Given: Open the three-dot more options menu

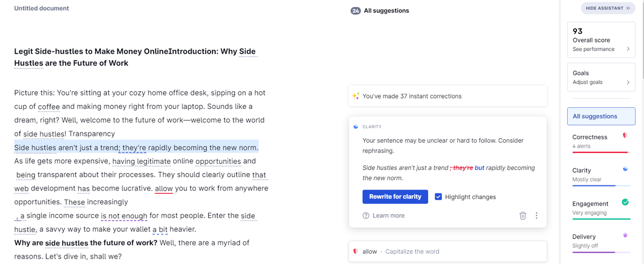Looking at the screenshot, I should click(x=536, y=216).
